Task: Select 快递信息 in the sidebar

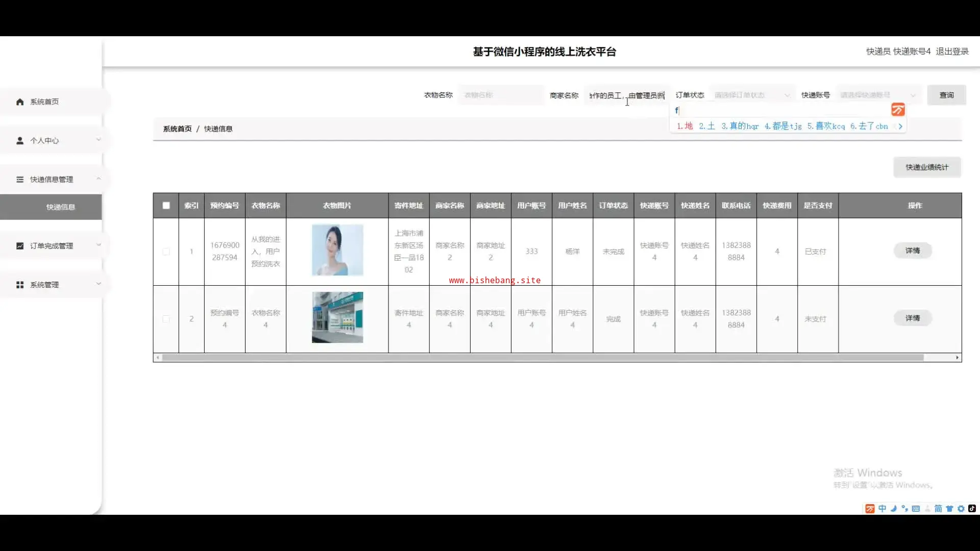Action: [x=60, y=207]
